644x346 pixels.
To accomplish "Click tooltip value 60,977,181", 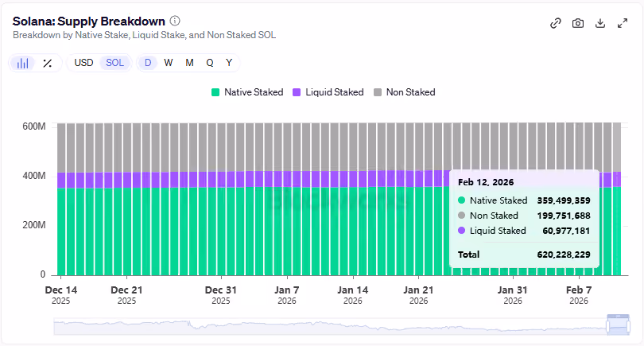I will coord(566,231).
